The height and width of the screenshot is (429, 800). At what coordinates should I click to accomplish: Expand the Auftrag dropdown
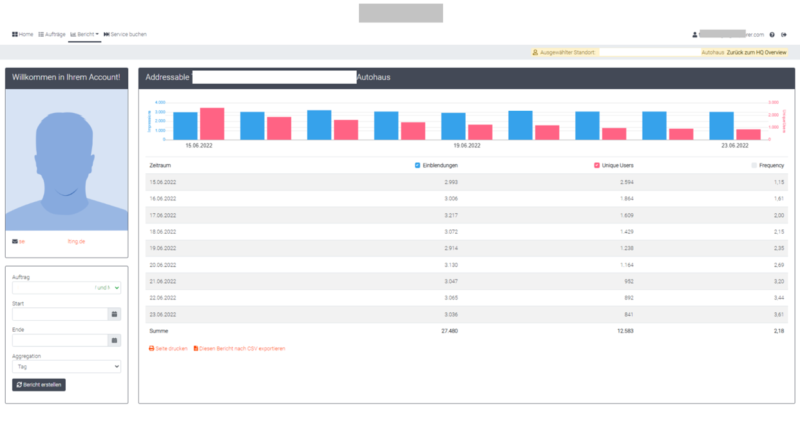click(x=66, y=288)
